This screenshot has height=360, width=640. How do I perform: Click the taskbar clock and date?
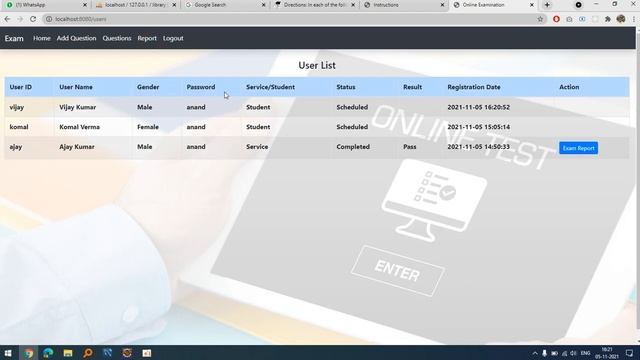[607, 353]
